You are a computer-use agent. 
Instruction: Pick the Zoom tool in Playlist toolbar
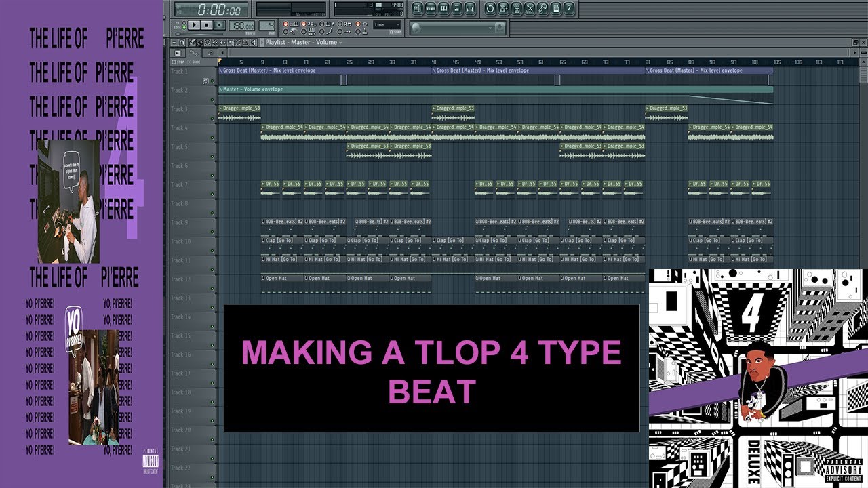245,42
